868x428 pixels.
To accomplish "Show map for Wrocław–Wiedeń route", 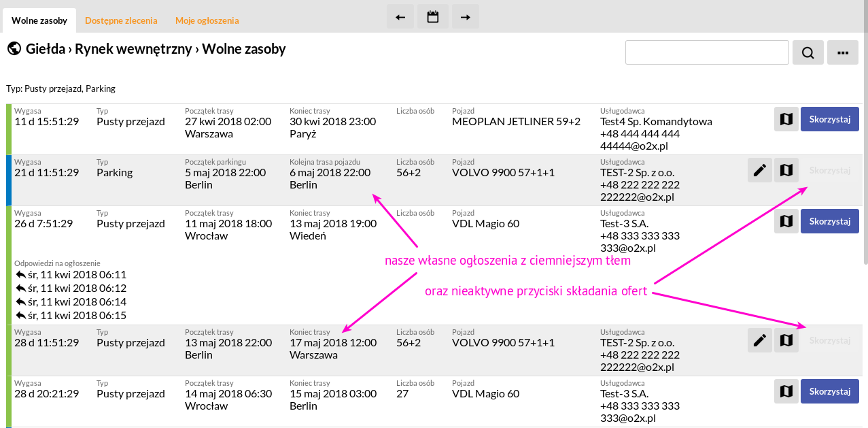I will [x=786, y=221].
